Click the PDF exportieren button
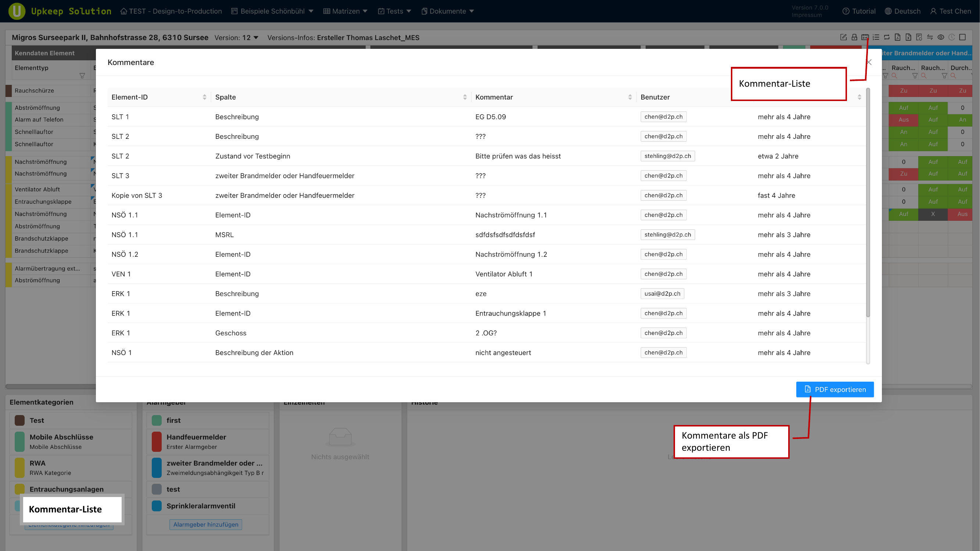 click(835, 389)
